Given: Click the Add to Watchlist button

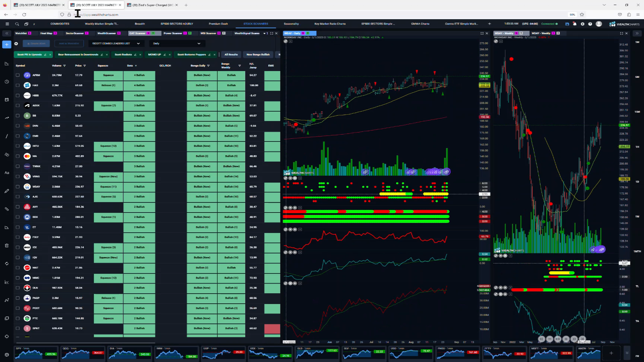Looking at the screenshot, I should click(69, 44).
